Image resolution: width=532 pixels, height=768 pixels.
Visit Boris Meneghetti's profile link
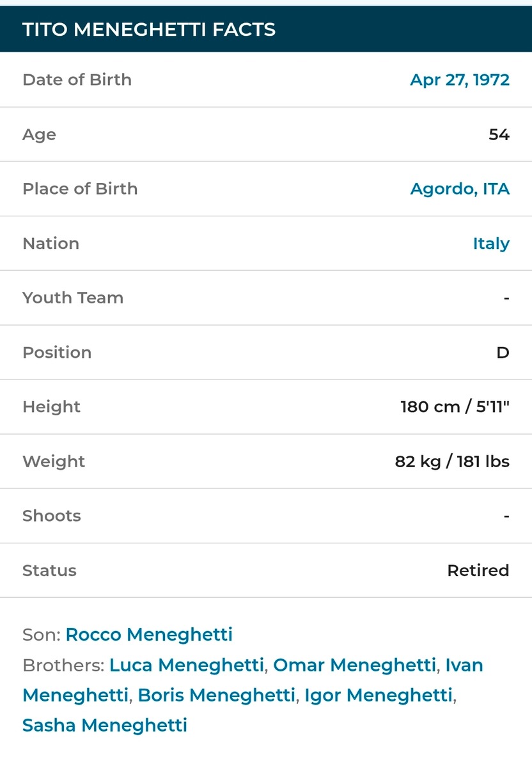click(x=216, y=694)
